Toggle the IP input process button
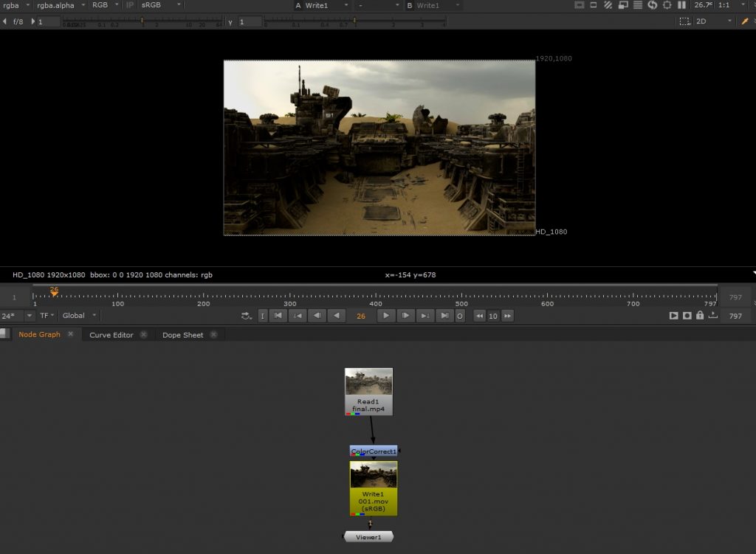Image resolution: width=756 pixels, height=554 pixels. [x=130, y=5]
